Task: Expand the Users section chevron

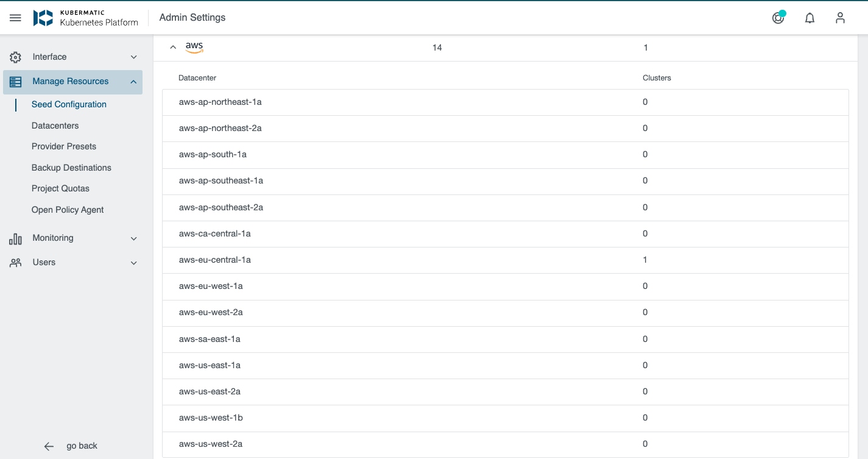Action: pyautogui.click(x=134, y=263)
